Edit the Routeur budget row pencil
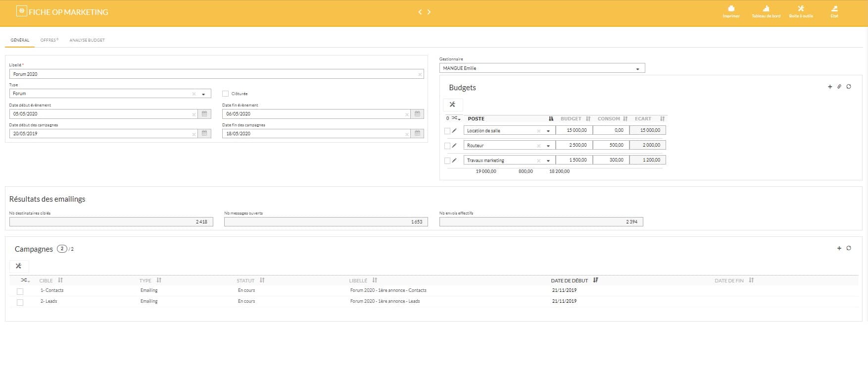 tap(454, 146)
